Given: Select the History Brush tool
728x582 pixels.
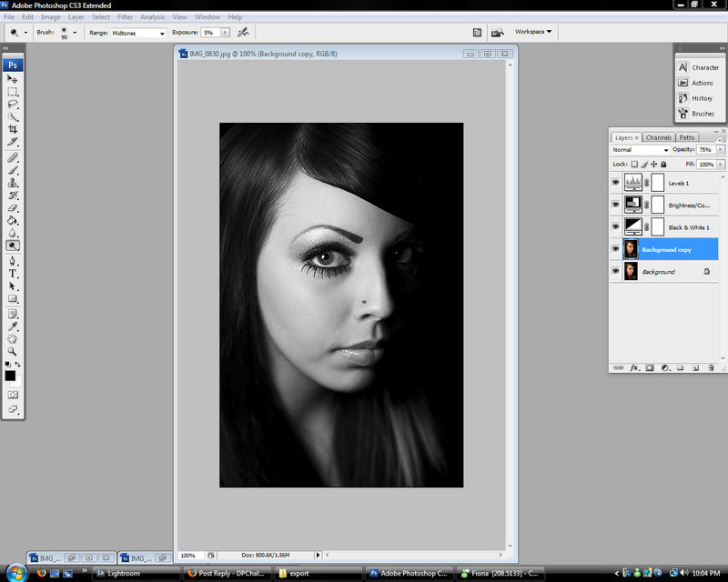Looking at the screenshot, I should [x=13, y=195].
